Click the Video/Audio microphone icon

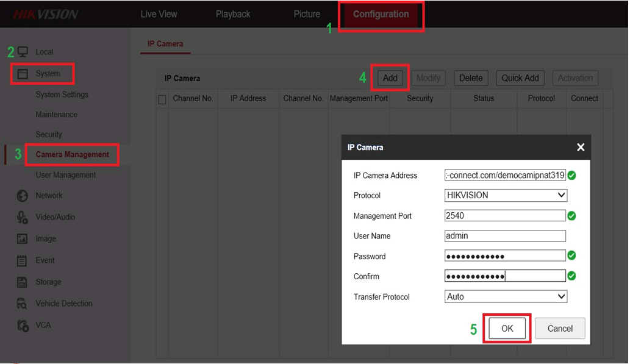pos(23,217)
